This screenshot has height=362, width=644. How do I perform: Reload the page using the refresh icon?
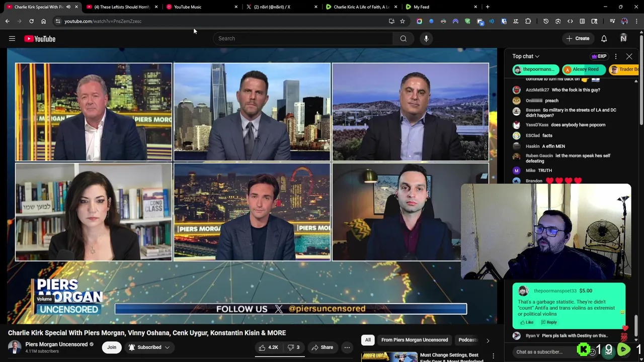(31, 21)
